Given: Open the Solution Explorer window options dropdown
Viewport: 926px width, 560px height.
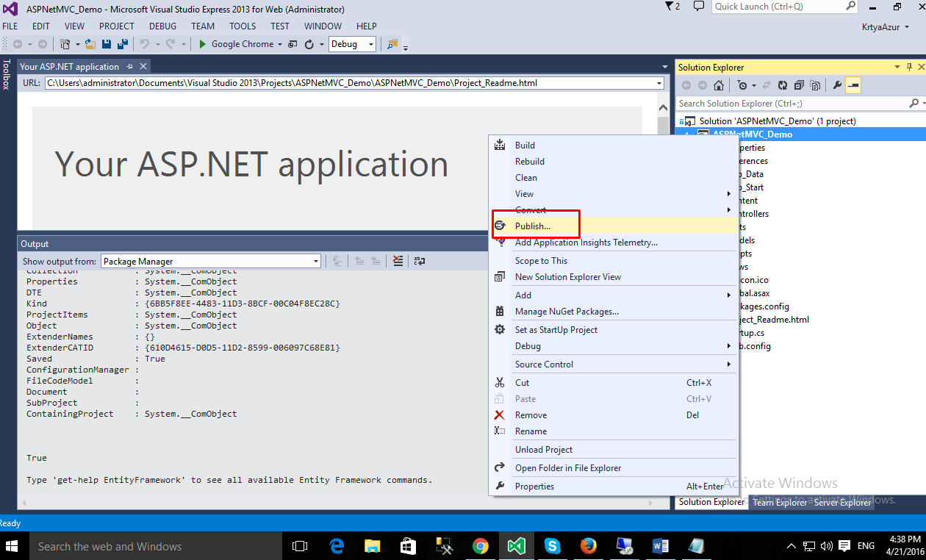Looking at the screenshot, I should 897,67.
